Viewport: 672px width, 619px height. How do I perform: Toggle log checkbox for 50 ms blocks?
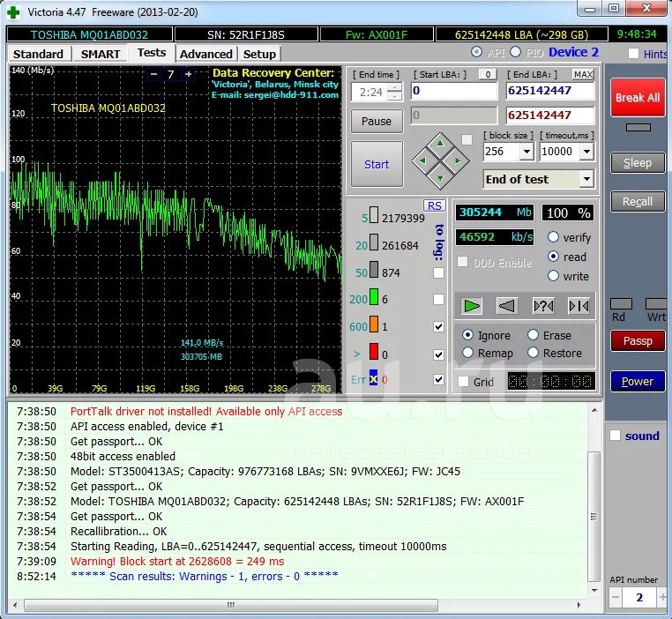[x=438, y=272]
